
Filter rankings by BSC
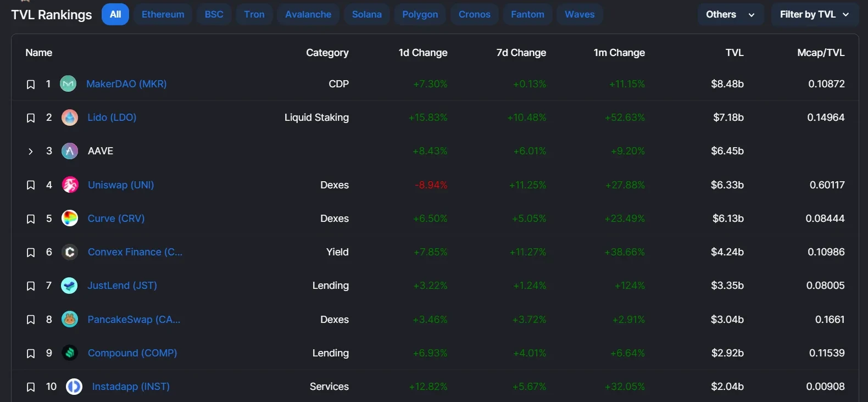coord(214,14)
